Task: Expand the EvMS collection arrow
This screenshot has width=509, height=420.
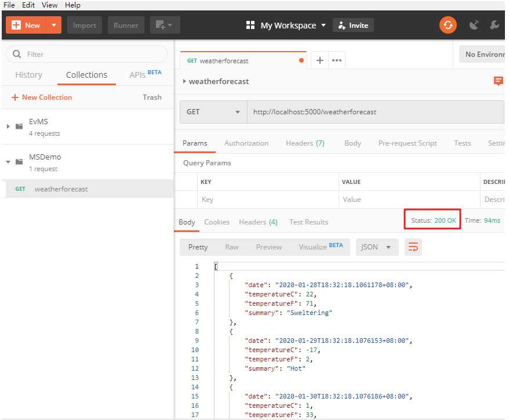Action: click(8, 126)
